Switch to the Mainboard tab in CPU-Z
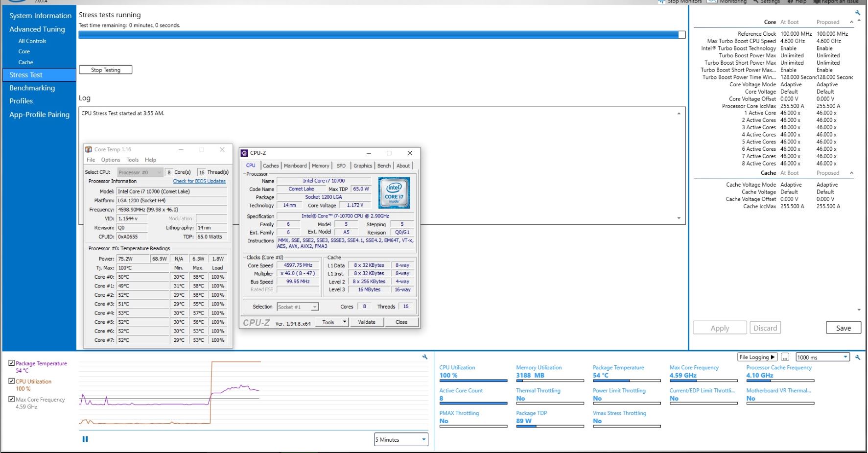Viewport: 868px width, 453px height. pyautogui.click(x=295, y=166)
